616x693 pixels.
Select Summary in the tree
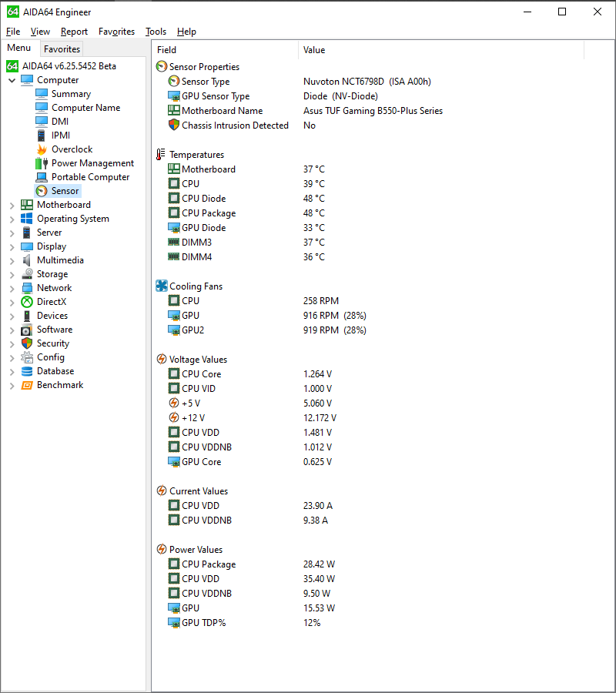tap(71, 94)
